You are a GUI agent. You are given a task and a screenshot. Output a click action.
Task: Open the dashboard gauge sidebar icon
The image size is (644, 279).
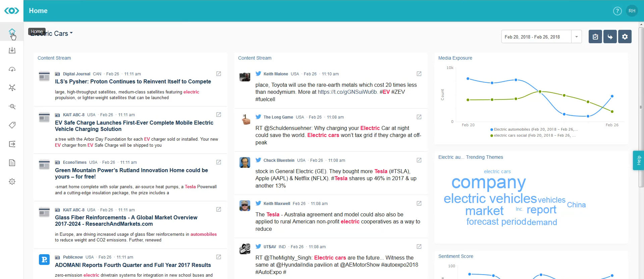12,69
